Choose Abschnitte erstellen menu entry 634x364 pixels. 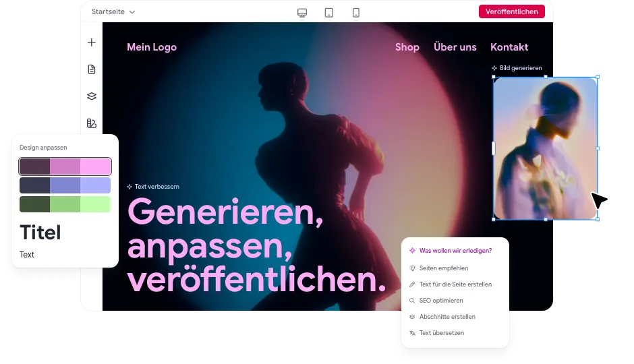tap(447, 317)
